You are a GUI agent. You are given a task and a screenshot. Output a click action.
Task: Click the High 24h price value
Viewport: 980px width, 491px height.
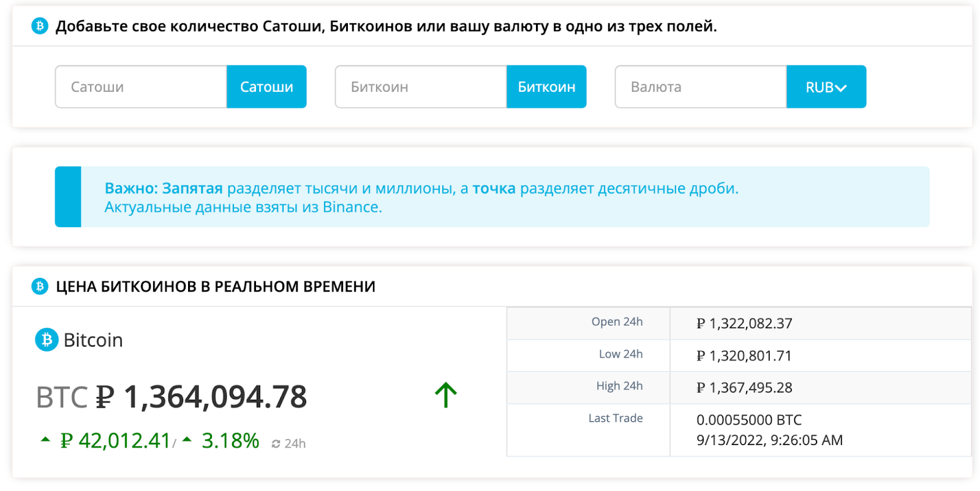coord(744,388)
